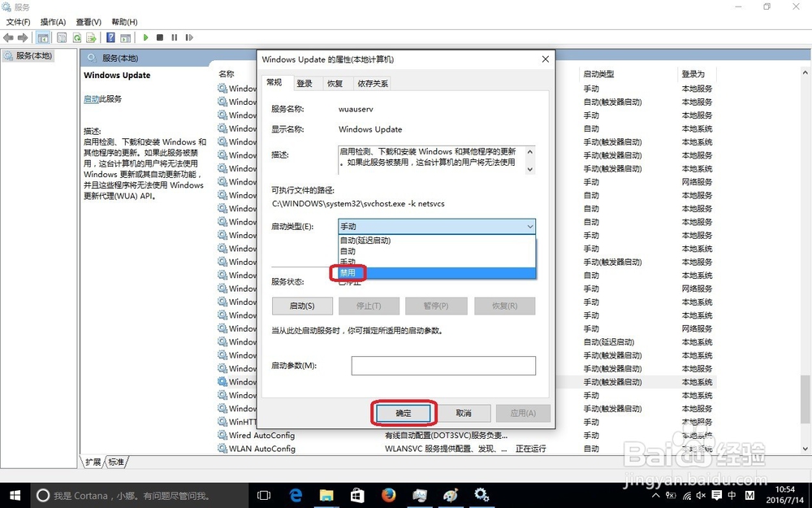Click inside the 启动参数 input field
Viewport: 812px width, 508px height.
(x=443, y=366)
